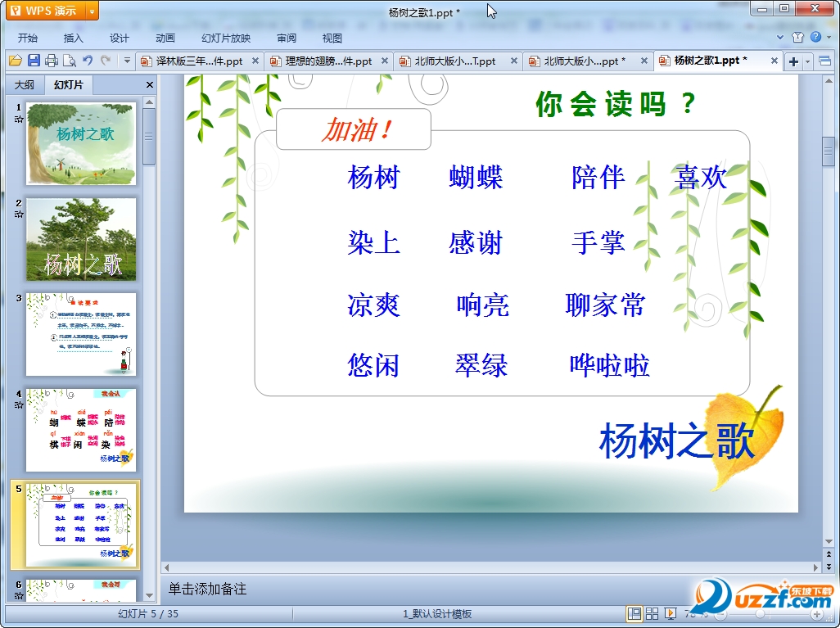Image resolution: width=840 pixels, height=628 pixels.
Task: Go to next slide with the double-down arrow
Action: click(829, 567)
